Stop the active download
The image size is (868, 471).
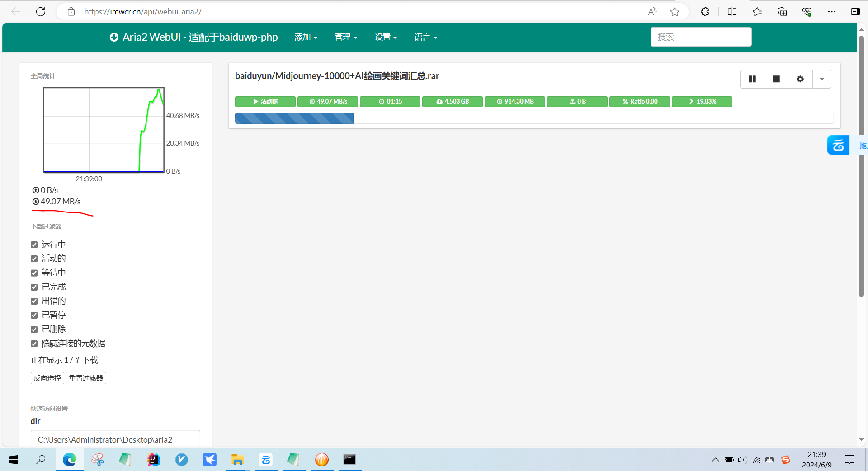click(776, 79)
